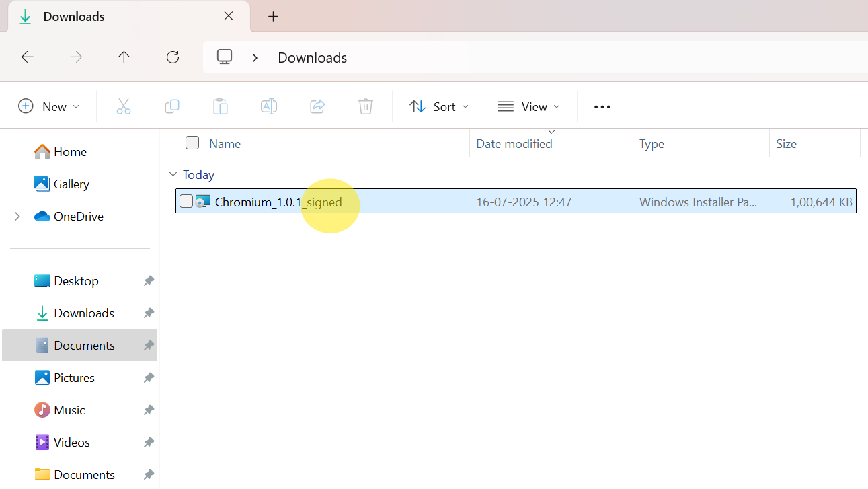
Task: Click the Paste clipboard icon
Action: (x=221, y=106)
